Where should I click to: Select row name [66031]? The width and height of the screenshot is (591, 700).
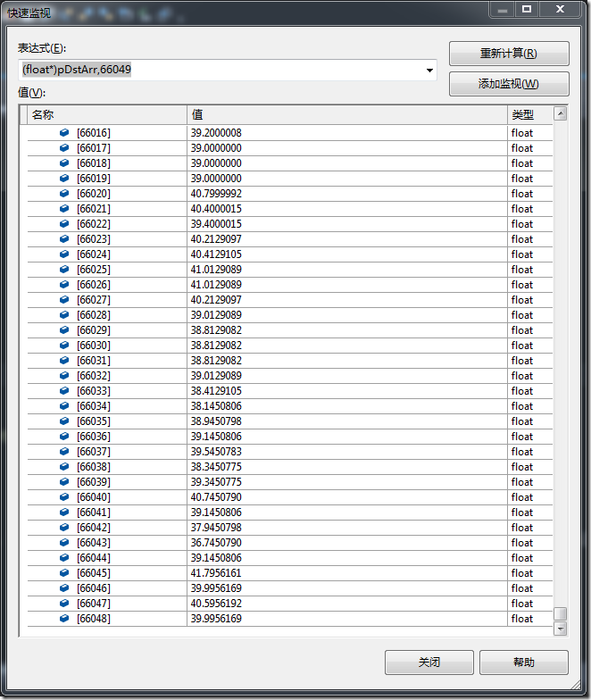93,361
